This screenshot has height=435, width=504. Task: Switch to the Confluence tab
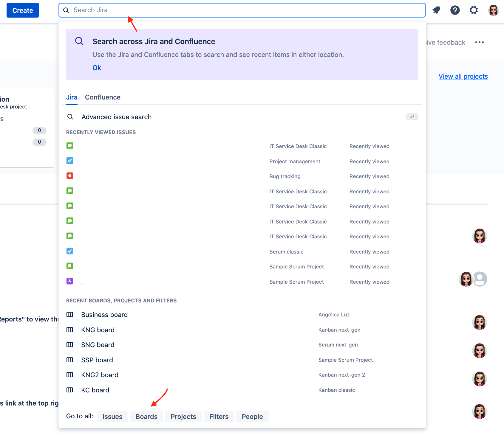[103, 97]
